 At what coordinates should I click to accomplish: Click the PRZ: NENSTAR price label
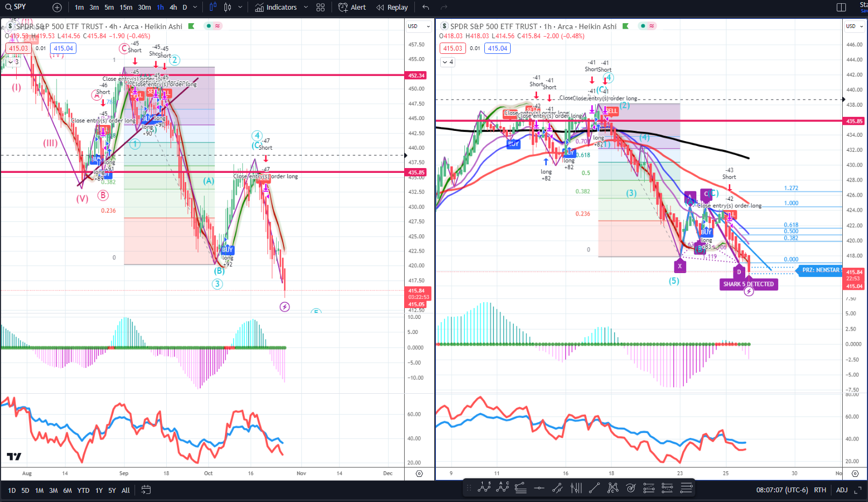coord(819,270)
